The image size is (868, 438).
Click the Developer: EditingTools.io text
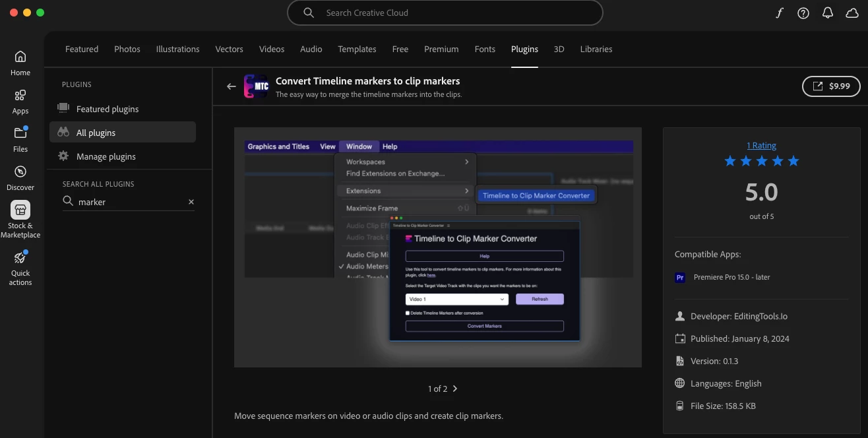(x=739, y=317)
